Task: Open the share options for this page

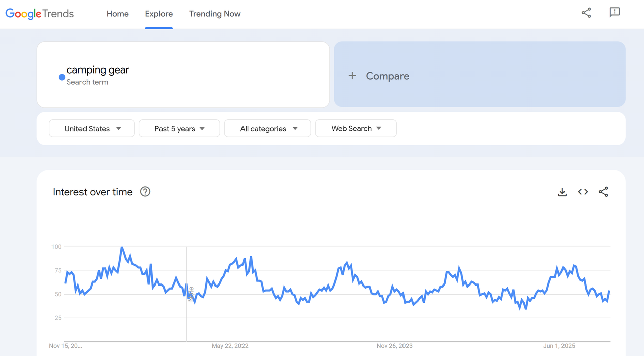Action: coord(586,13)
